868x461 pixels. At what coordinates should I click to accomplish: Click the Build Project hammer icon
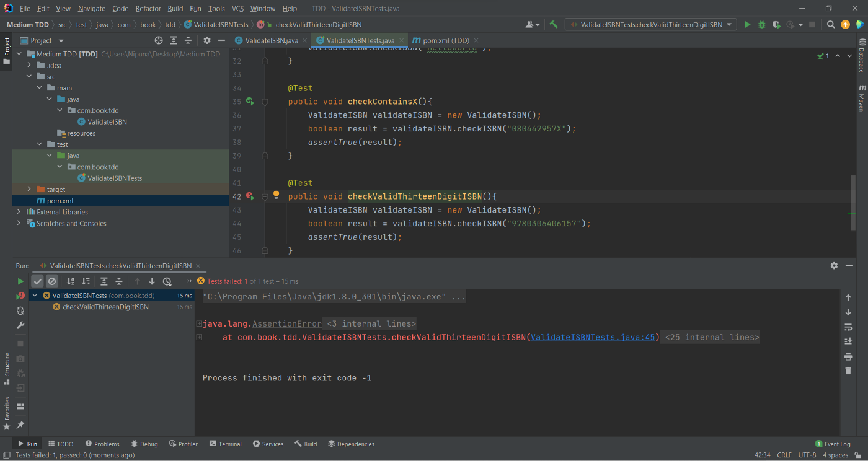pyautogui.click(x=554, y=25)
